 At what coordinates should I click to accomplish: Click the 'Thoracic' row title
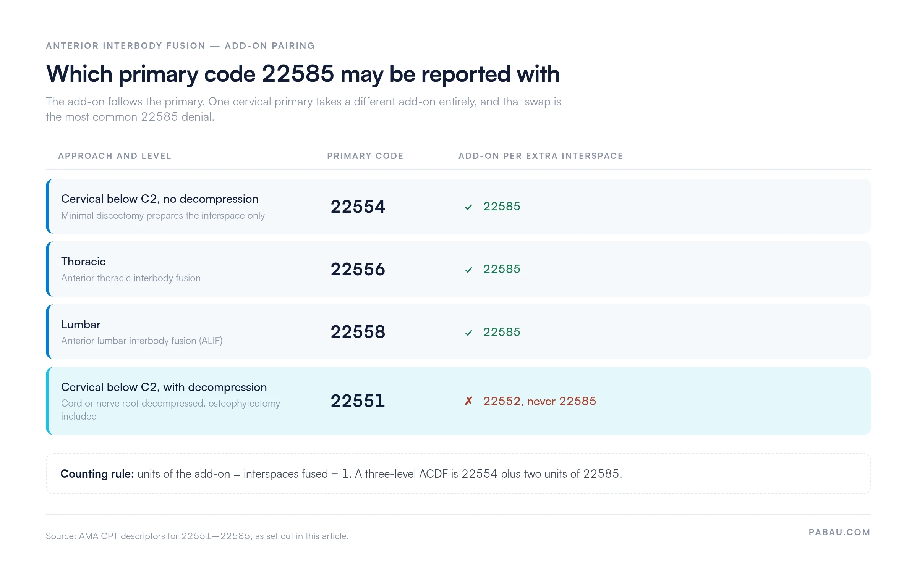pos(83,262)
